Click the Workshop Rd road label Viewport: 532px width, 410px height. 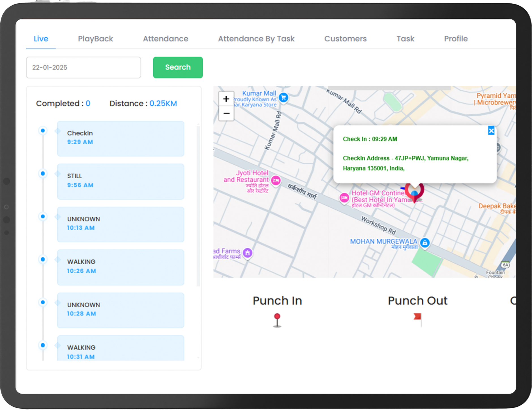tap(378, 226)
